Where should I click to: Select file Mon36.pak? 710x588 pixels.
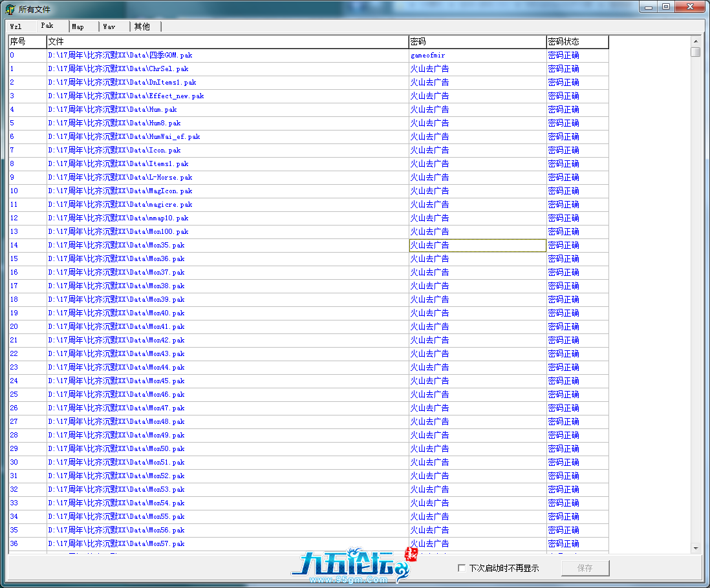228,258
